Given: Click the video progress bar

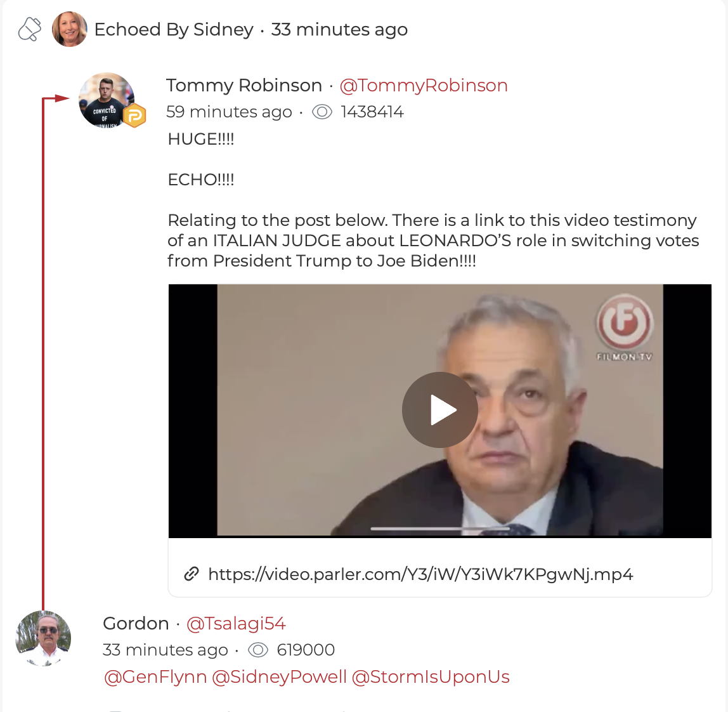Looking at the screenshot, I should (x=439, y=529).
